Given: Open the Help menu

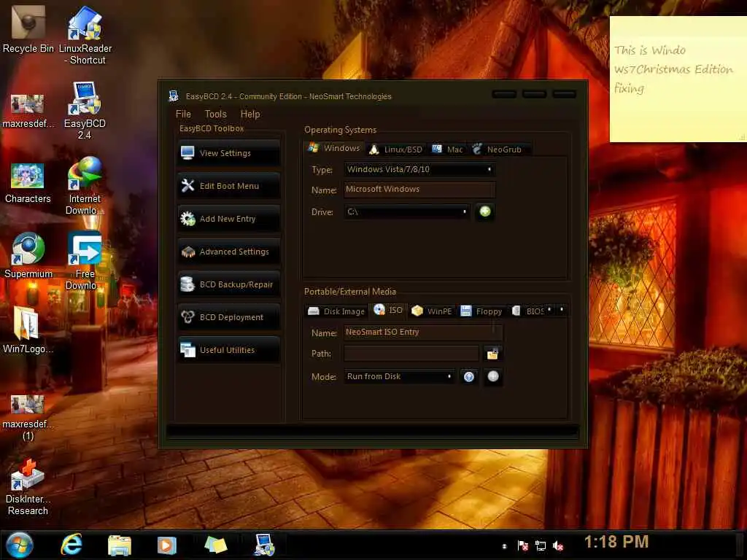Looking at the screenshot, I should tap(250, 114).
